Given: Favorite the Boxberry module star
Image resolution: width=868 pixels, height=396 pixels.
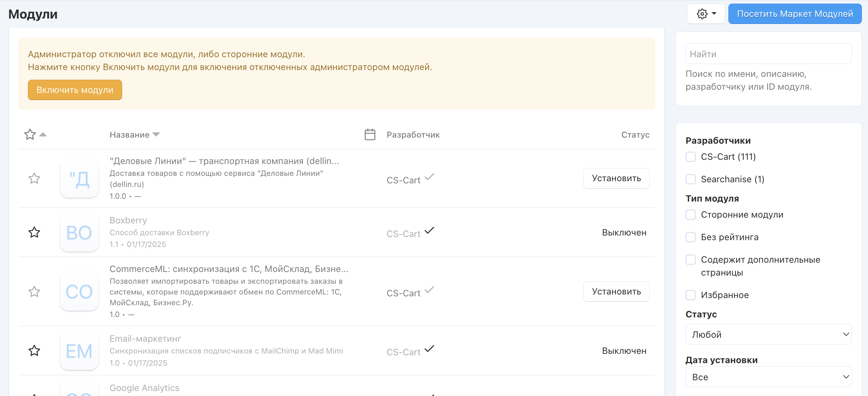Looking at the screenshot, I should (34, 232).
